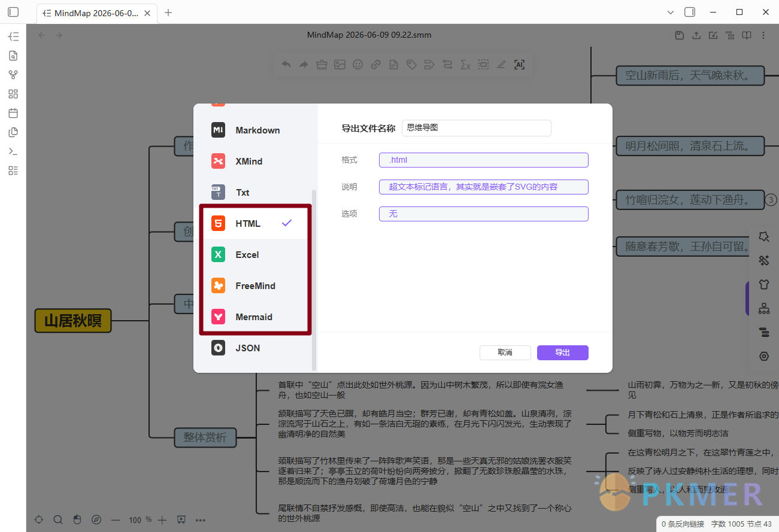Screen dimensions: 779x532
Task: Insert a math formula
Action: click(465, 65)
